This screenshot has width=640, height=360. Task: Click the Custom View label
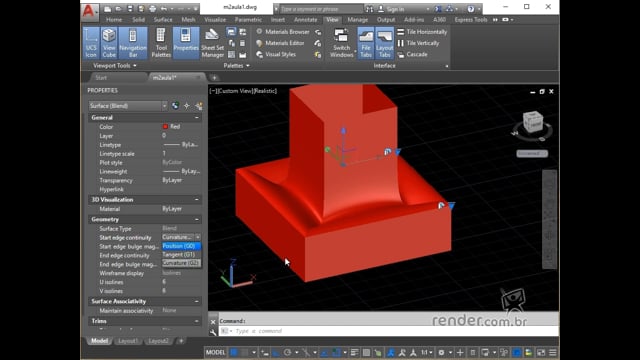(x=236, y=91)
